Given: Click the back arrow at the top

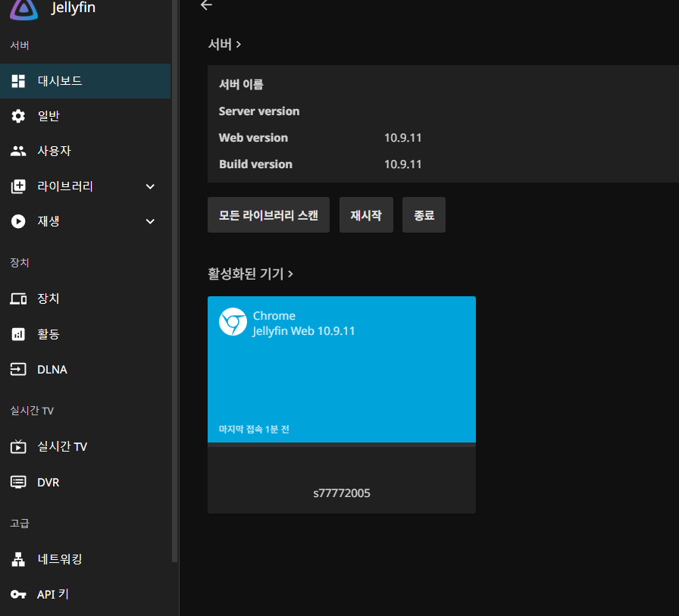Looking at the screenshot, I should point(207,5).
